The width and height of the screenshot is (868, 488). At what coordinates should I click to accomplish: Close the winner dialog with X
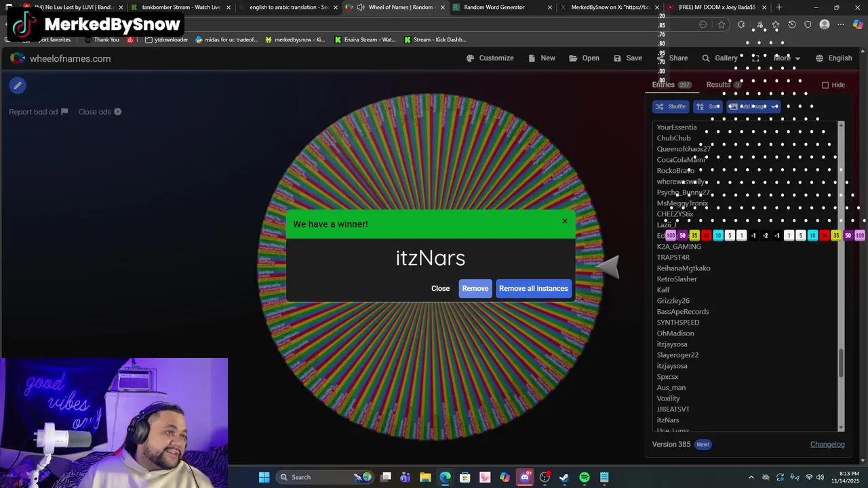click(x=564, y=221)
